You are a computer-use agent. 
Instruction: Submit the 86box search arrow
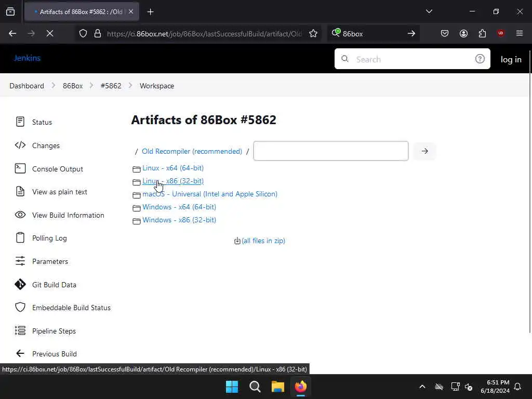point(411,33)
